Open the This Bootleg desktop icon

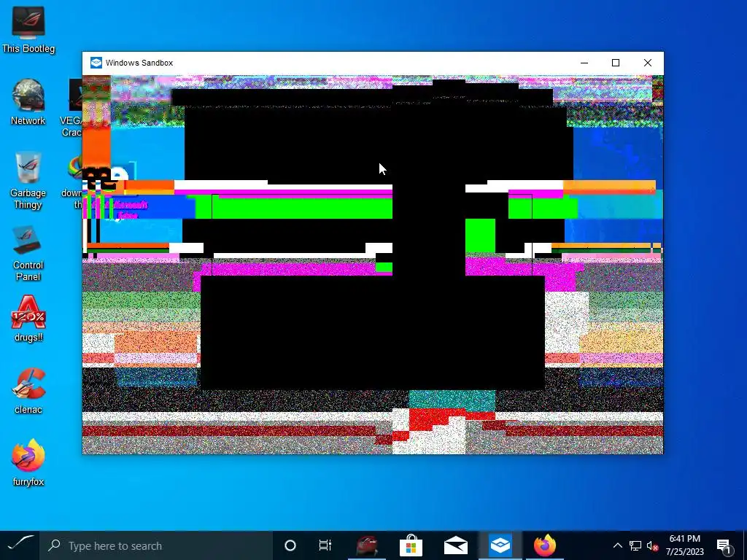[x=28, y=28]
